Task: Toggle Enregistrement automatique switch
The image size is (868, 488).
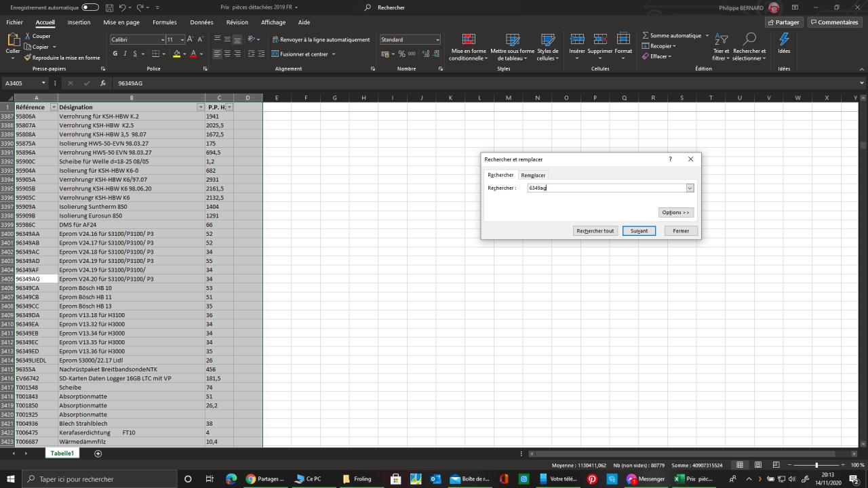Action: (x=90, y=7)
